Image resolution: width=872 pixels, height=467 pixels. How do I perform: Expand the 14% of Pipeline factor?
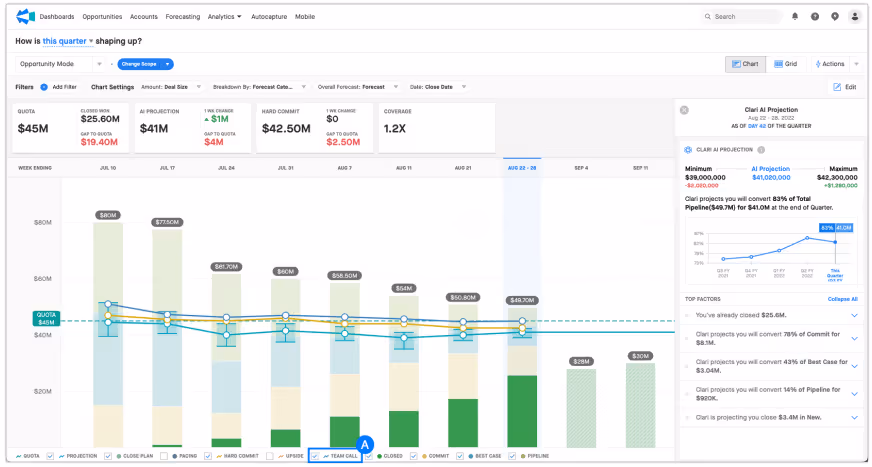(855, 394)
